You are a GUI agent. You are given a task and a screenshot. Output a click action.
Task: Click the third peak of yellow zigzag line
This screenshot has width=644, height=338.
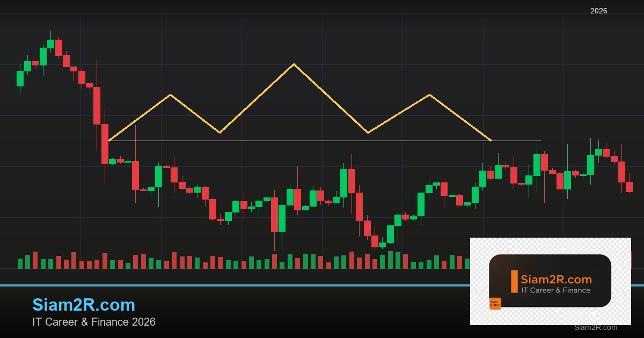click(x=429, y=95)
